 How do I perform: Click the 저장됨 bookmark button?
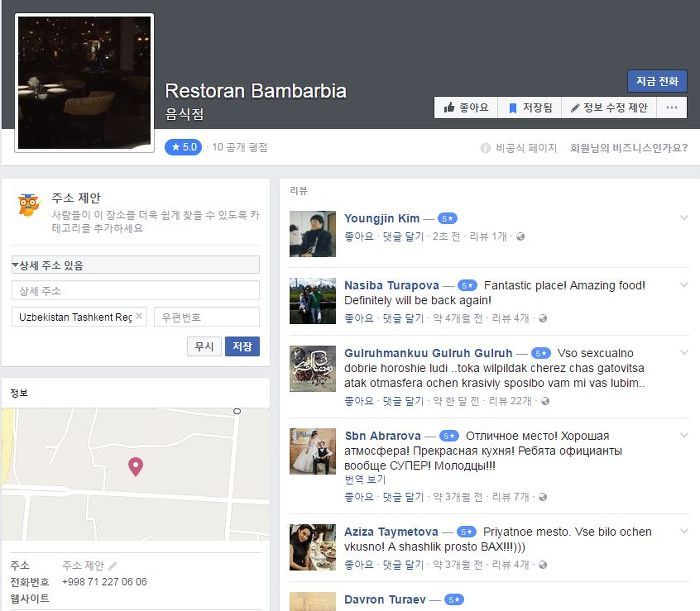(x=529, y=108)
